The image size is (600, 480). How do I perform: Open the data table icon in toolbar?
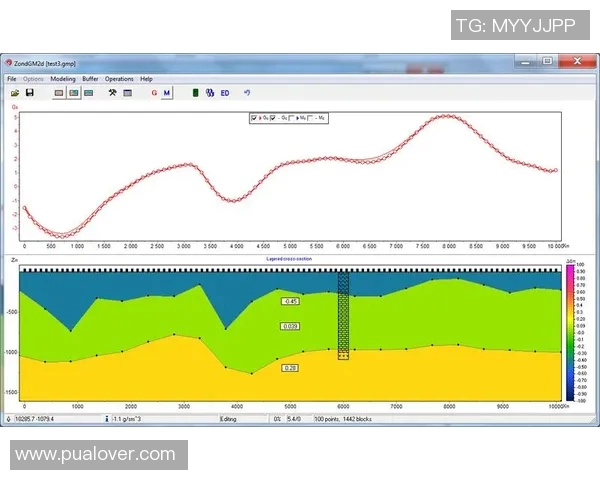[128, 93]
